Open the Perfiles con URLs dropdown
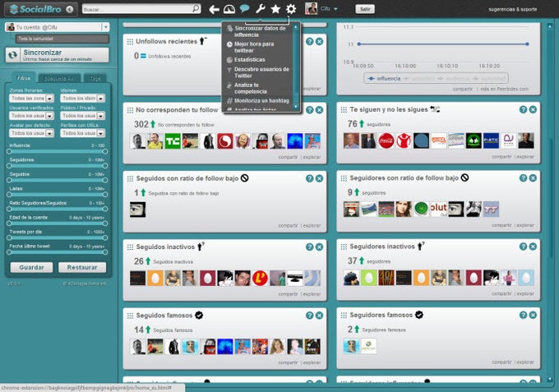 pos(83,133)
